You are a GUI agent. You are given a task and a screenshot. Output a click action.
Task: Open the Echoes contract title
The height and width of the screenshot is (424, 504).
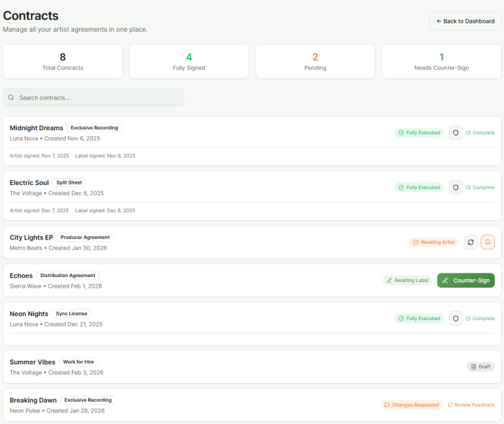21,276
